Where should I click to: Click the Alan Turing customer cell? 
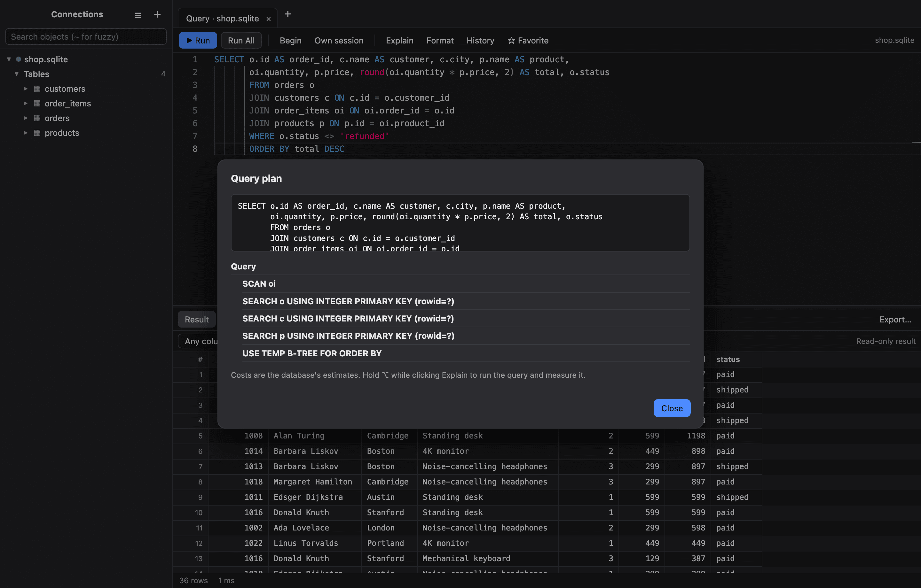pos(315,436)
